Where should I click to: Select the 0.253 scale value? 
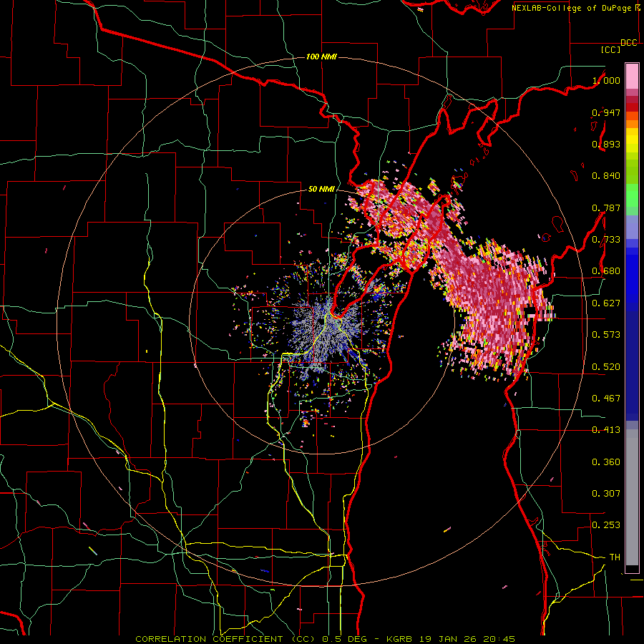[606, 525]
